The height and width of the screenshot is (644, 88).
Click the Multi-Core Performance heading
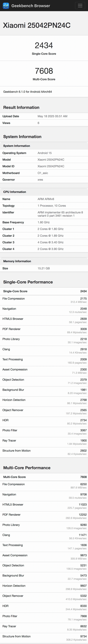27,468
